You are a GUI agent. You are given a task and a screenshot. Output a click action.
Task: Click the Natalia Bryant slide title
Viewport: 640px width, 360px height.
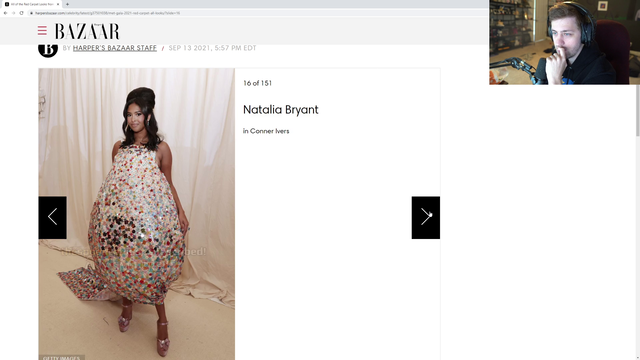tap(280, 110)
